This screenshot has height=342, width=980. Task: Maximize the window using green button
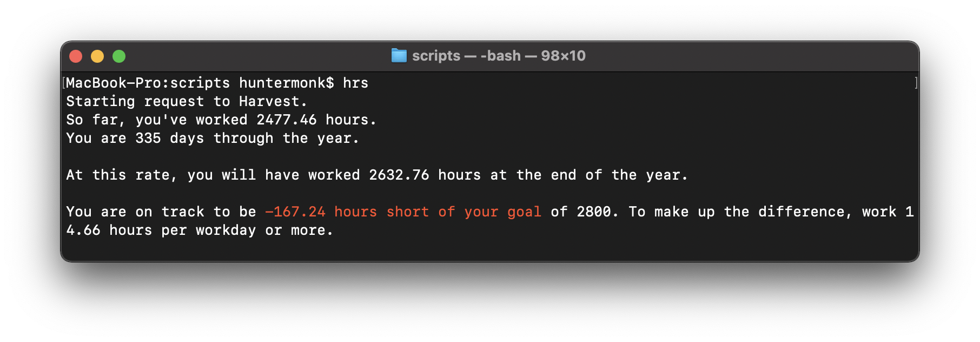(119, 56)
